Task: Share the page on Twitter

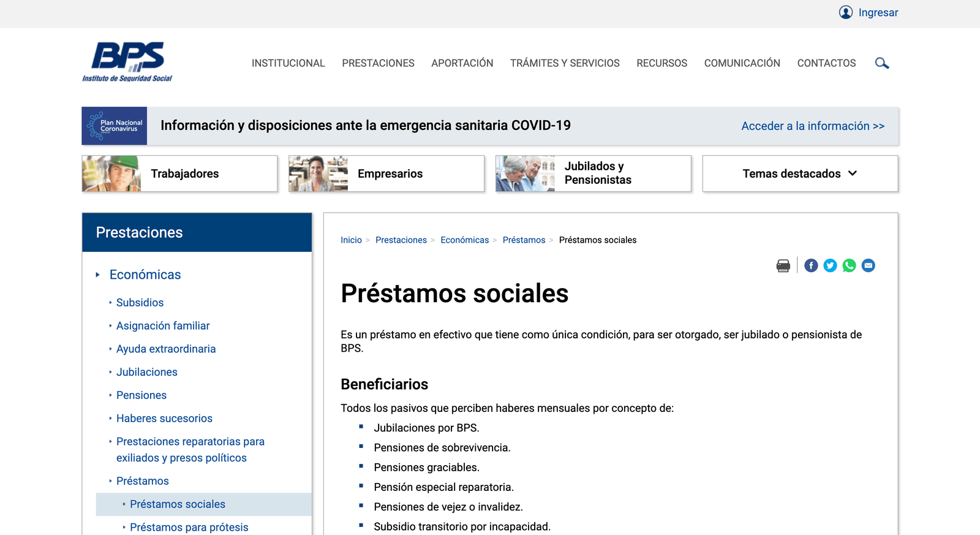Action: pos(830,265)
